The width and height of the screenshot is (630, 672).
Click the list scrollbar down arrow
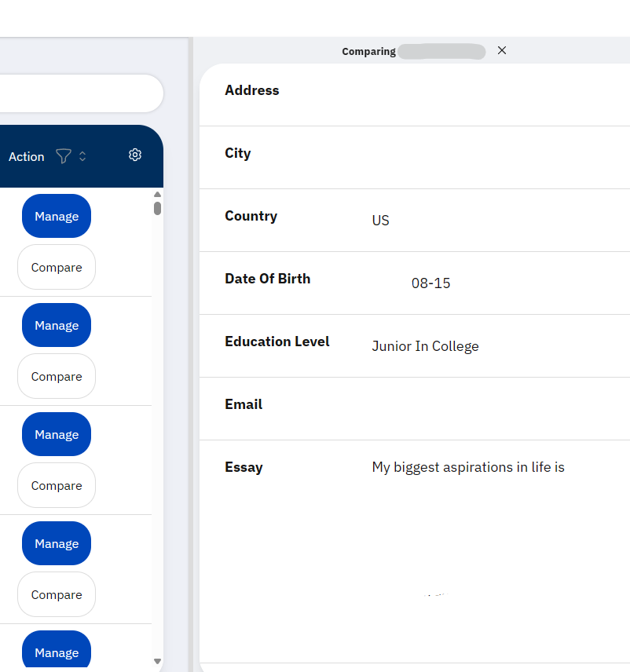157,662
